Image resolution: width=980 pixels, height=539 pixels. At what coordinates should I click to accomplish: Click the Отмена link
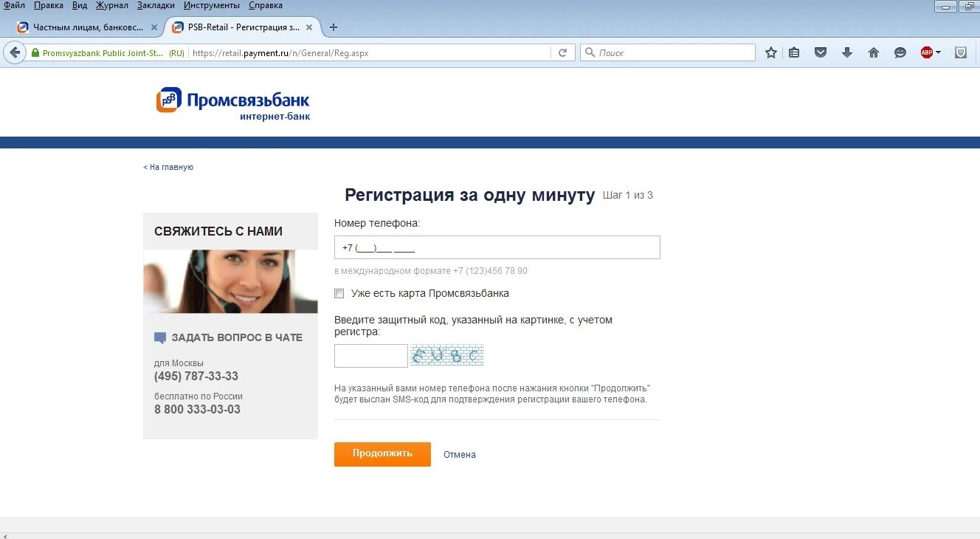[460, 455]
